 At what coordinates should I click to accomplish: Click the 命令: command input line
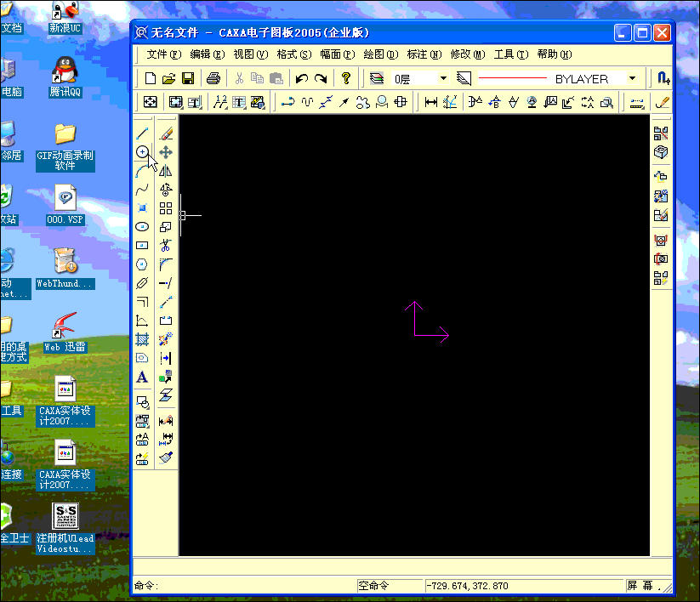(244, 586)
